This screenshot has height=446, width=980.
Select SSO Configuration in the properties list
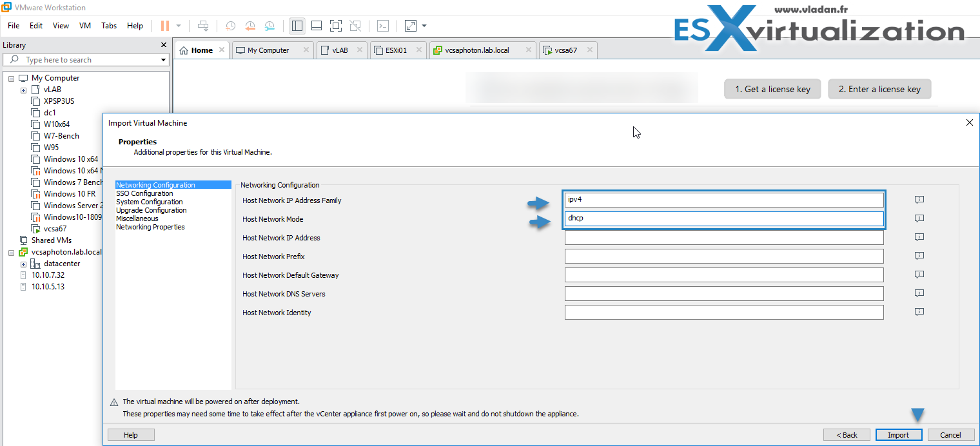pos(144,193)
